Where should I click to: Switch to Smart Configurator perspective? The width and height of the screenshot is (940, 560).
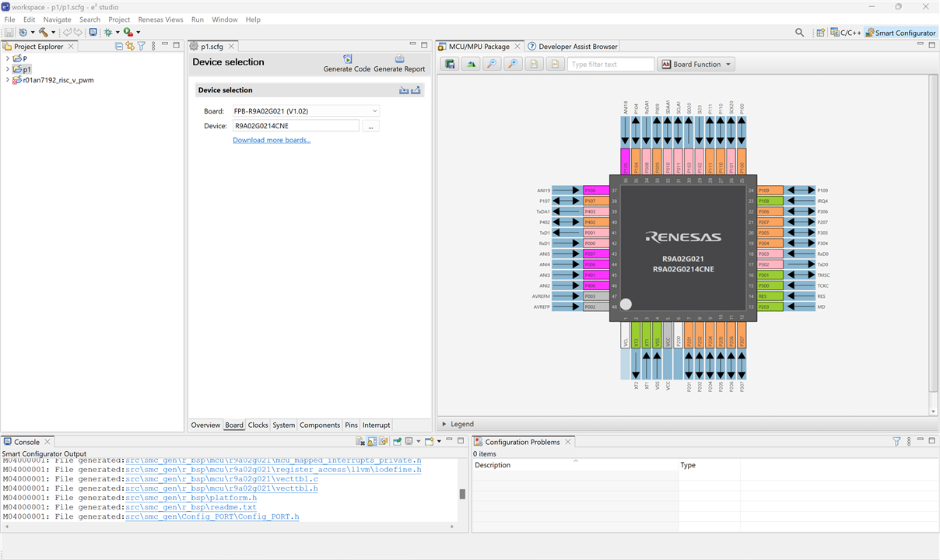[x=900, y=33]
